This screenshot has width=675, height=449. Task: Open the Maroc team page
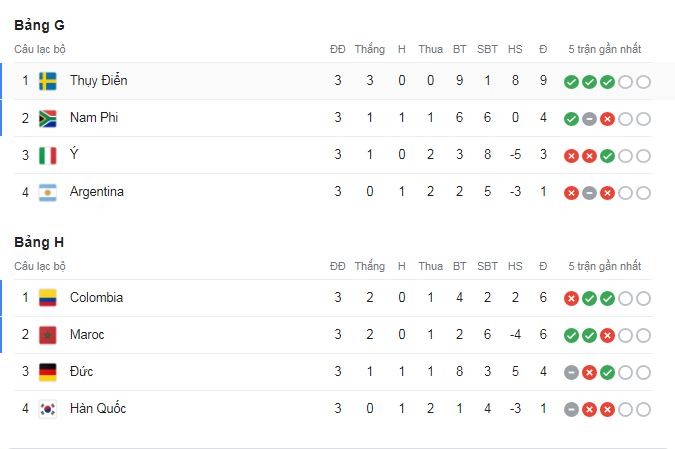(87, 335)
